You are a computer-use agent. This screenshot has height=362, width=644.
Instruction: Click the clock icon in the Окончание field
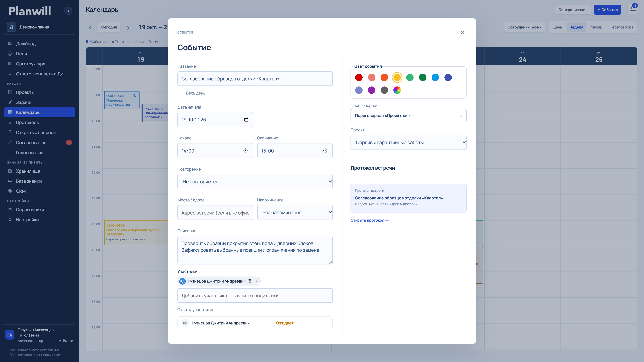[325, 150]
